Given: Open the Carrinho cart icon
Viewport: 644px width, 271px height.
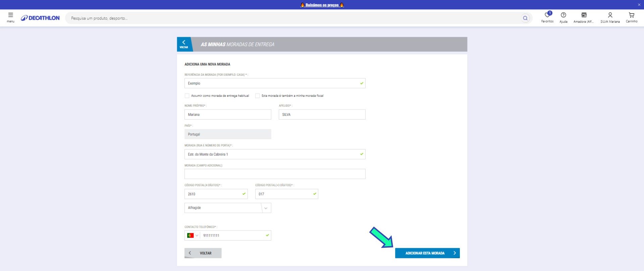Looking at the screenshot, I should tap(631, 16).
